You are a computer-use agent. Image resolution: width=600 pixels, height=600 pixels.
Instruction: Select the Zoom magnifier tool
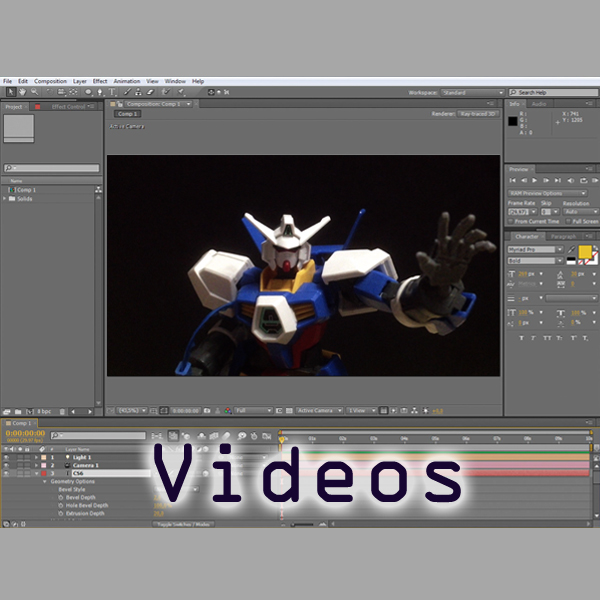[x=34, y=92]
